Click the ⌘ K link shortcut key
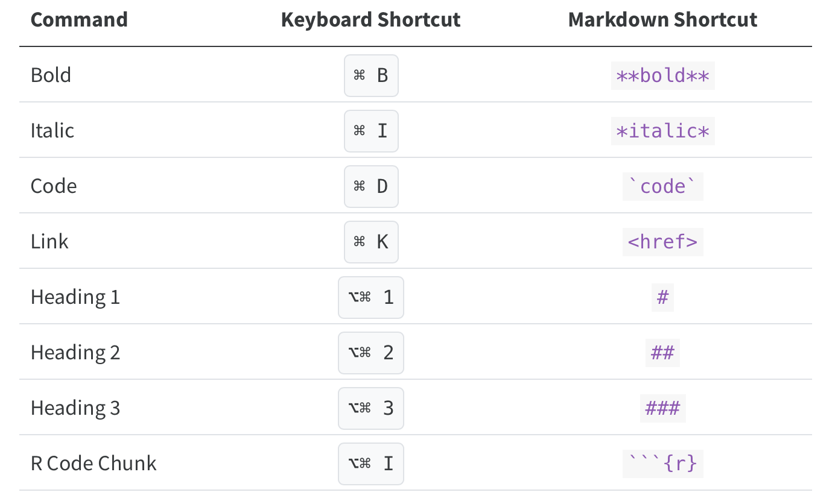 (371, 242)
